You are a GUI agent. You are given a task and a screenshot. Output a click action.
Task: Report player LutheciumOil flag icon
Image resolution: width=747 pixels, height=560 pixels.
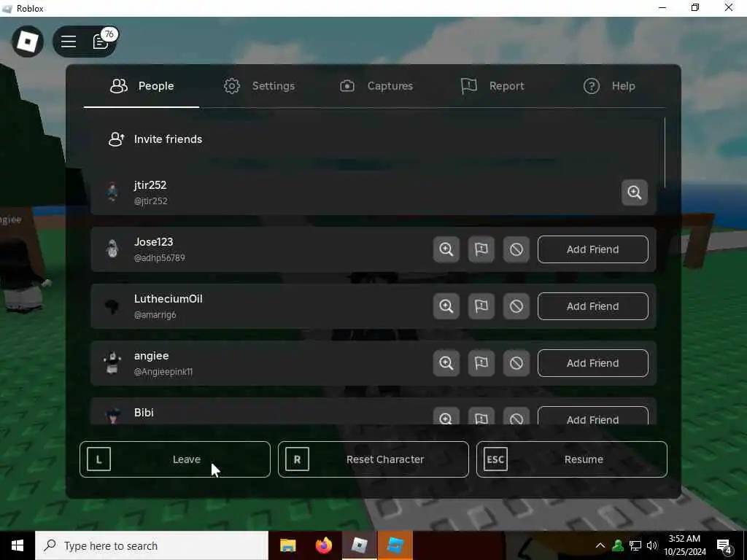(x=481, y=306)
